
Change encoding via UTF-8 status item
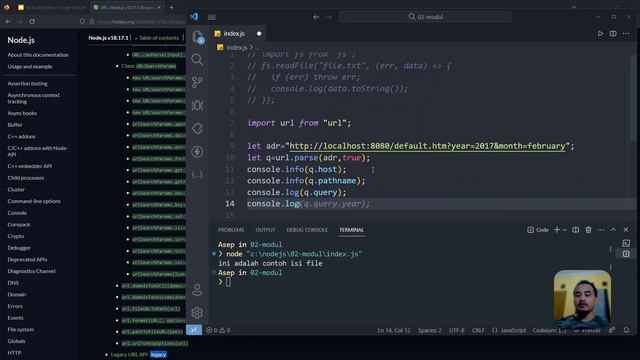[457, 330]
